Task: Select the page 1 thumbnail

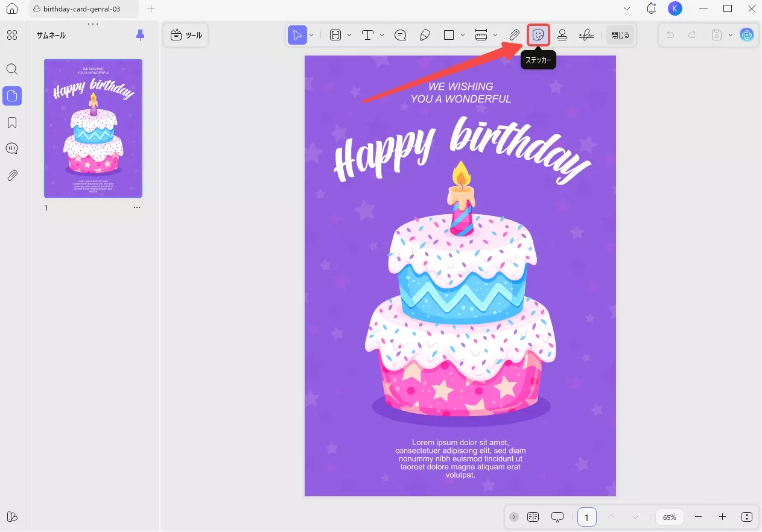Action: coord(93,128)
